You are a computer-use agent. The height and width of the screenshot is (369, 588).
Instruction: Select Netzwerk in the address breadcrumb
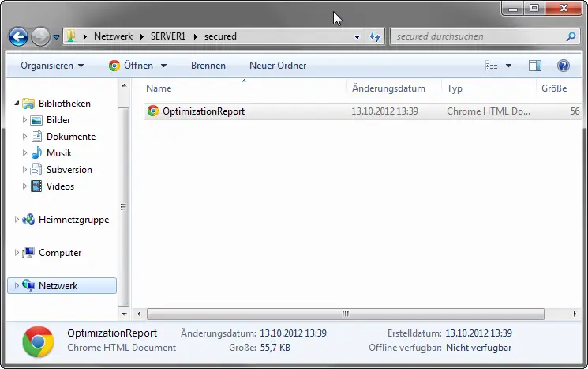[x=113, y=36]
